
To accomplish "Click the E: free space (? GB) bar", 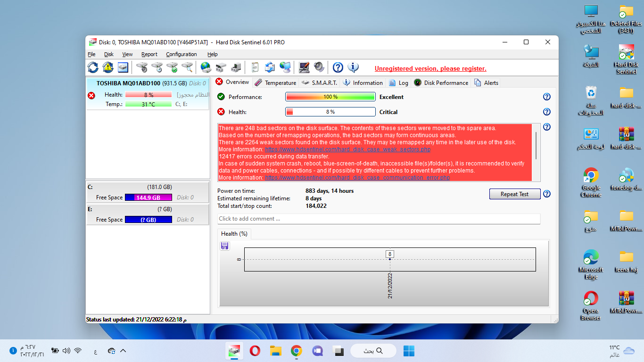I will coord(149,220).
